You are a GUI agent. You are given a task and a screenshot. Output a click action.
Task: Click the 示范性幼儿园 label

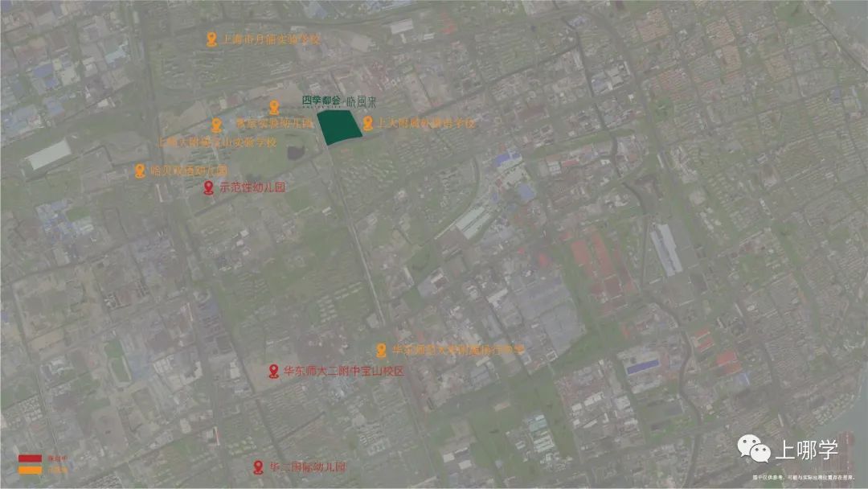click(252, 187)
